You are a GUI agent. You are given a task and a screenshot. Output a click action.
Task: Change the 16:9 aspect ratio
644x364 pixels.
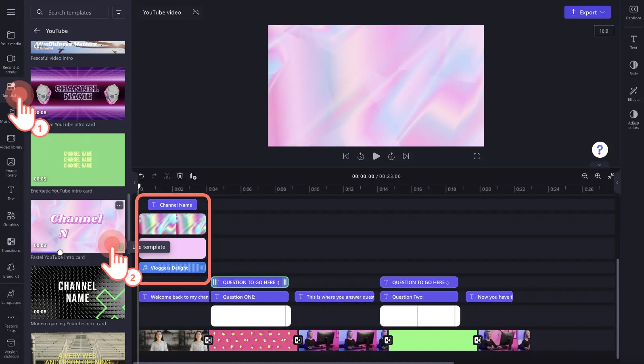(x=604, y=31)
